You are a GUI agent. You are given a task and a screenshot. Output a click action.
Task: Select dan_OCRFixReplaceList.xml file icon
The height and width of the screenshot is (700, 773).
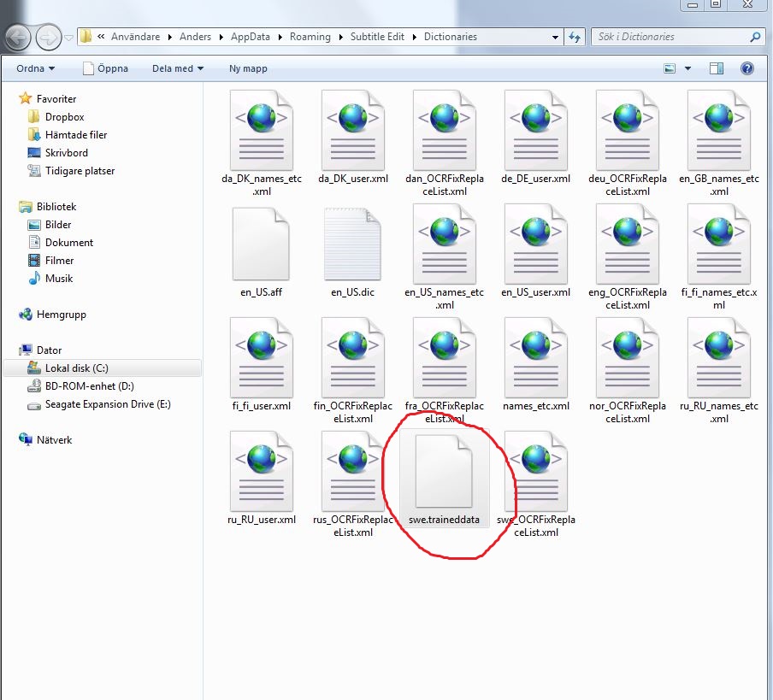tap(444, 130)
